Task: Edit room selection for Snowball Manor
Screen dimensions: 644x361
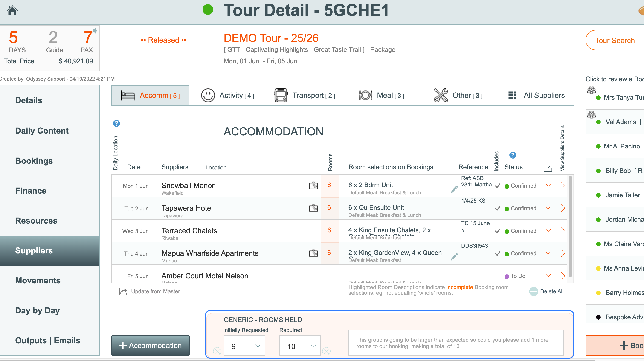Action: point(454,189)
